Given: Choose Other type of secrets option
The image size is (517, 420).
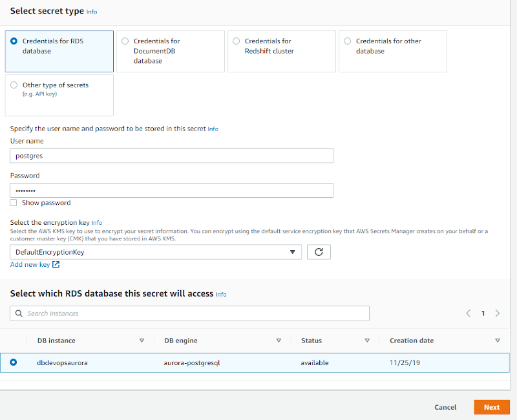Looking at the screenshot, I should [14, 85].
